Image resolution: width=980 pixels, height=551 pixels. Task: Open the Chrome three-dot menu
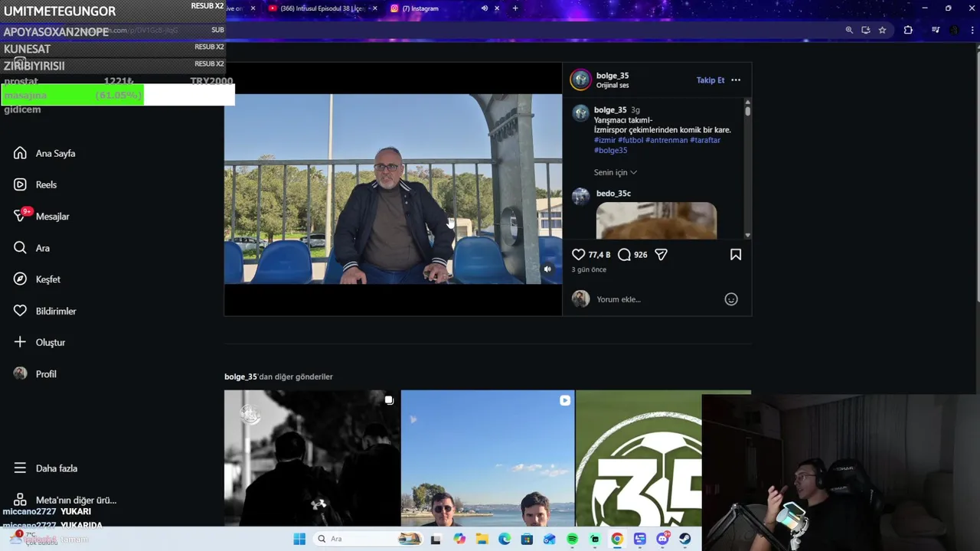point(971,30)
